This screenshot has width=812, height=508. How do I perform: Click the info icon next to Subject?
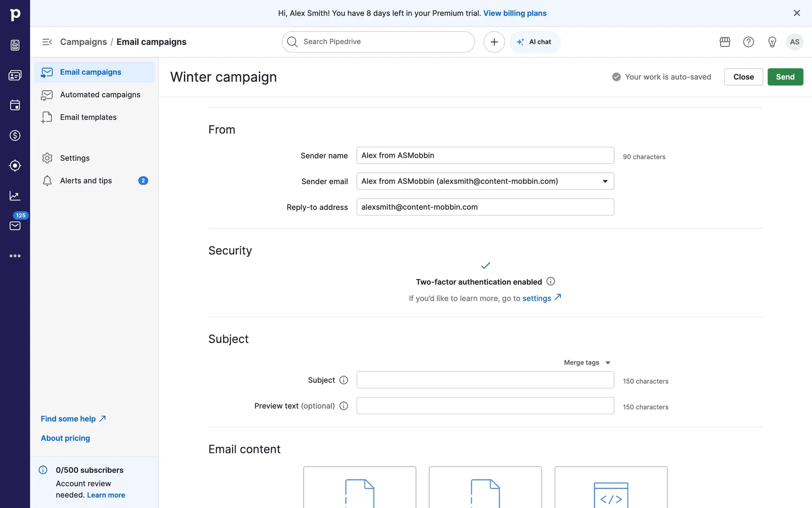344,380
